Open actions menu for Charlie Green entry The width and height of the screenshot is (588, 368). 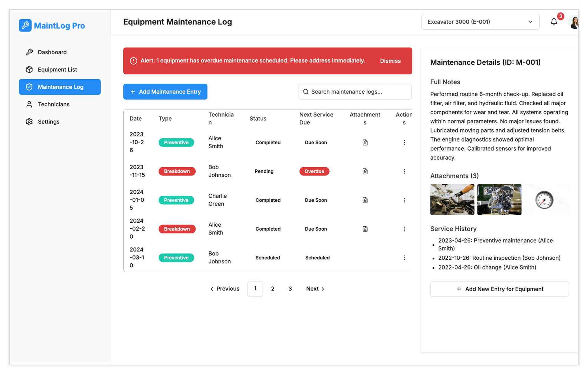click(404, 200)
